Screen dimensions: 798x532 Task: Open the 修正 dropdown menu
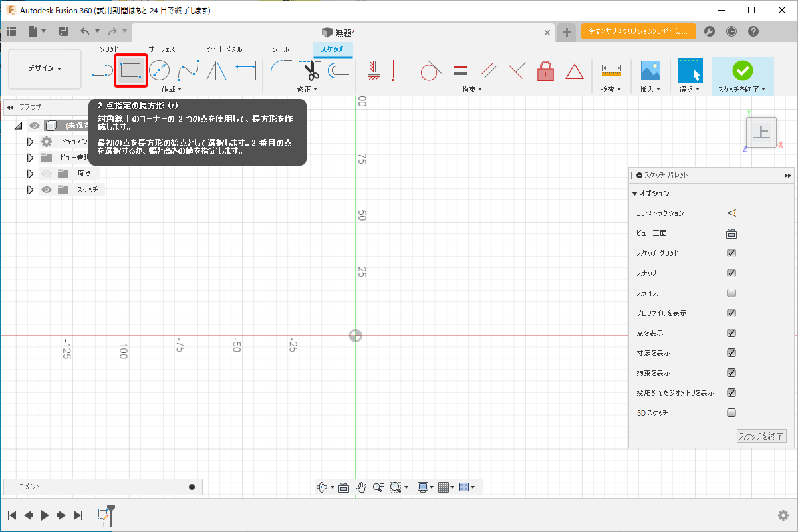point(307,89)
